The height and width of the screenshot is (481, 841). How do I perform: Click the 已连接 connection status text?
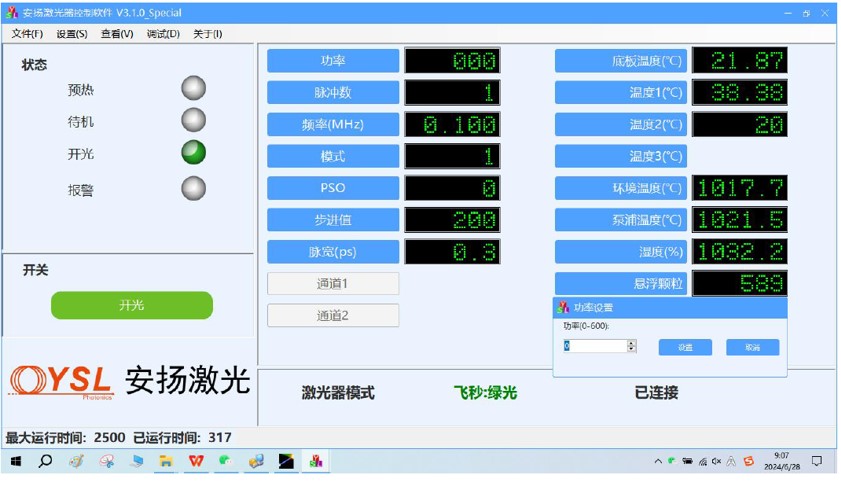(x=656, y=393)
